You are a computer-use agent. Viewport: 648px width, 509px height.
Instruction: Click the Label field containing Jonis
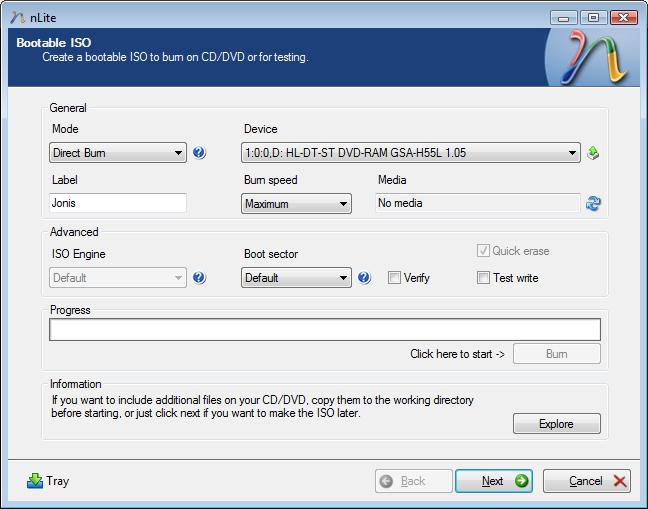[x=118, y=203]
